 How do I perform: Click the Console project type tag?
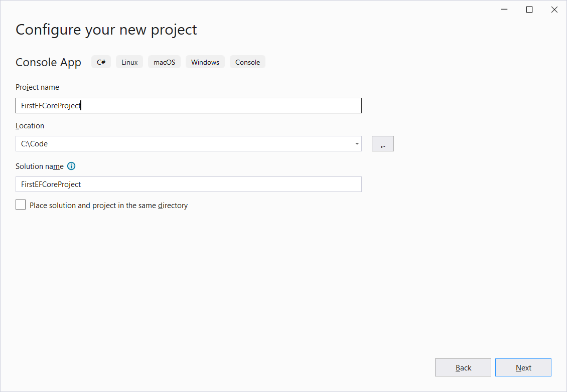click(x=247, y=62)
